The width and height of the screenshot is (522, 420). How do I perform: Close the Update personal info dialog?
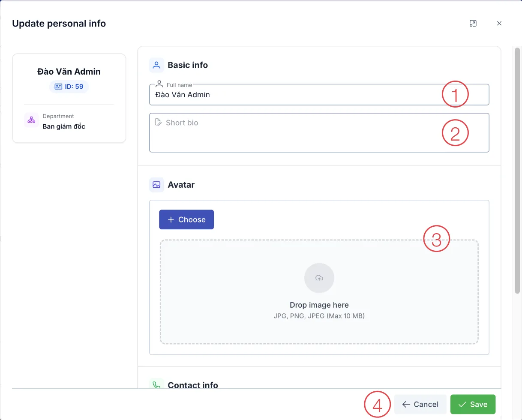pyautogui.click(x=499, y=24)
